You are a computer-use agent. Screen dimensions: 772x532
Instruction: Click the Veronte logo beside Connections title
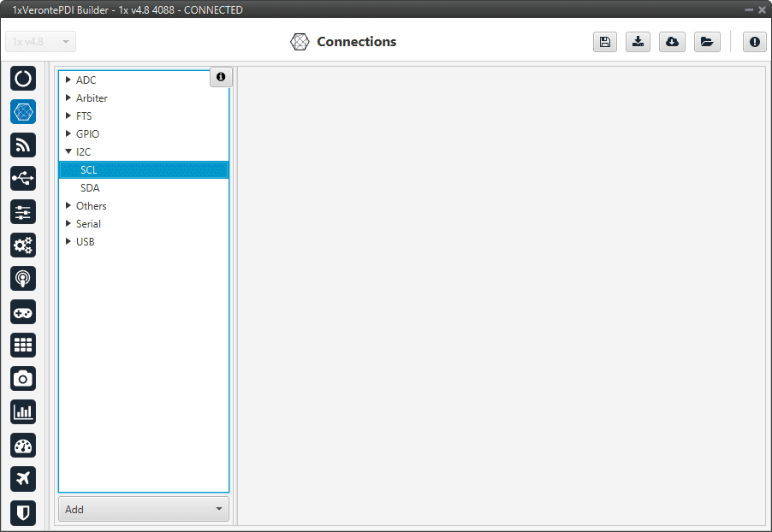[300, 42]
